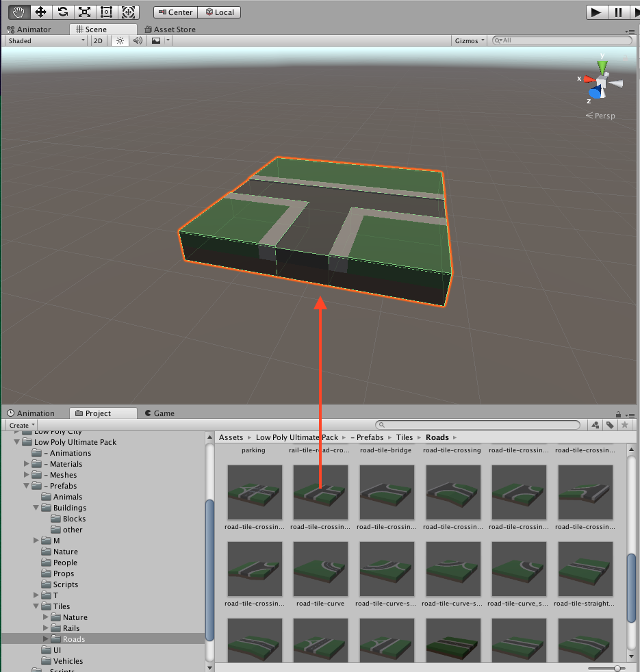Select the Move tool
Image resolution: width=640 pixels, height=672 pixels.
pyautogui.click(x=40, y=12)
